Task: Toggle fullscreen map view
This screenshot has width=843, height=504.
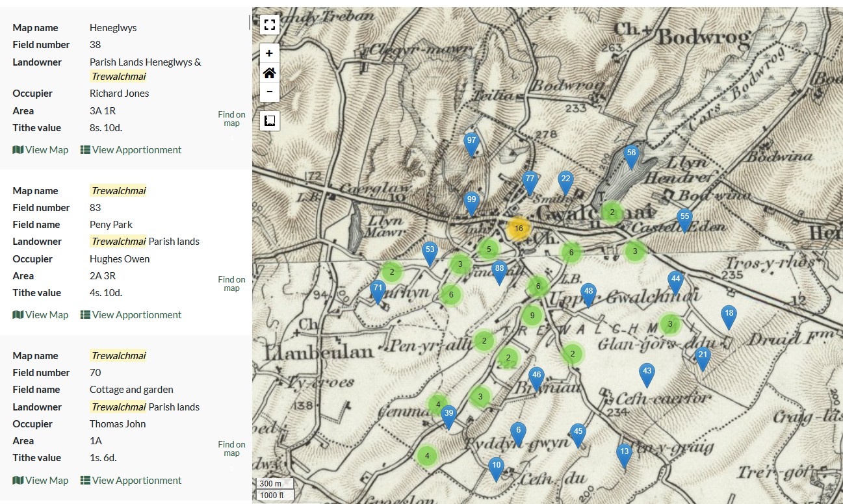Action: tap(270, 25)
